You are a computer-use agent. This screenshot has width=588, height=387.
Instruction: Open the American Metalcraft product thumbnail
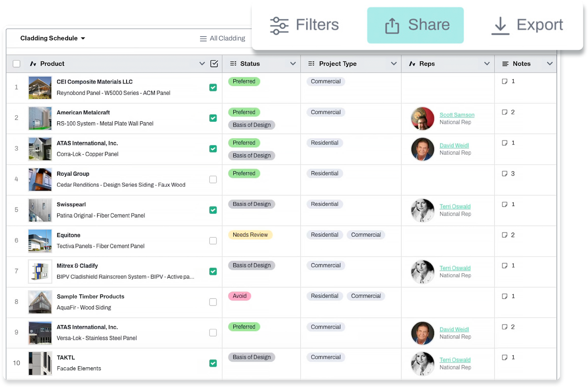[40, 118]
